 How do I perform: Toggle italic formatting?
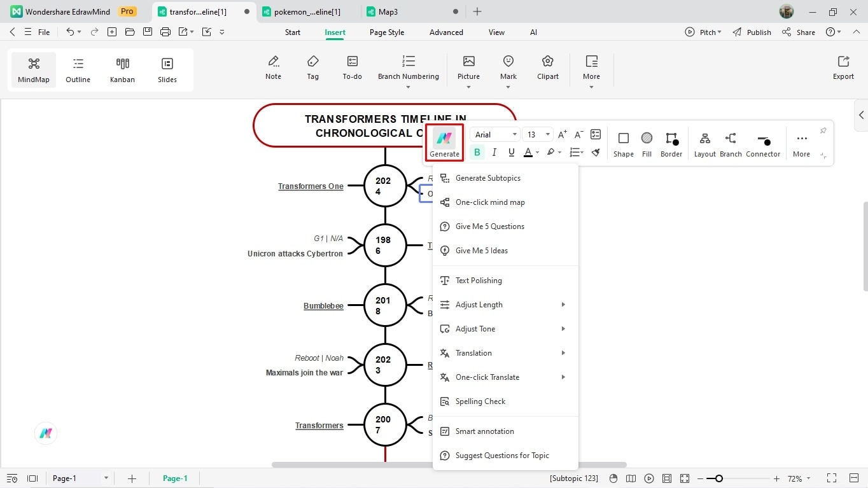pyautogui.click(x=494, y=152)
